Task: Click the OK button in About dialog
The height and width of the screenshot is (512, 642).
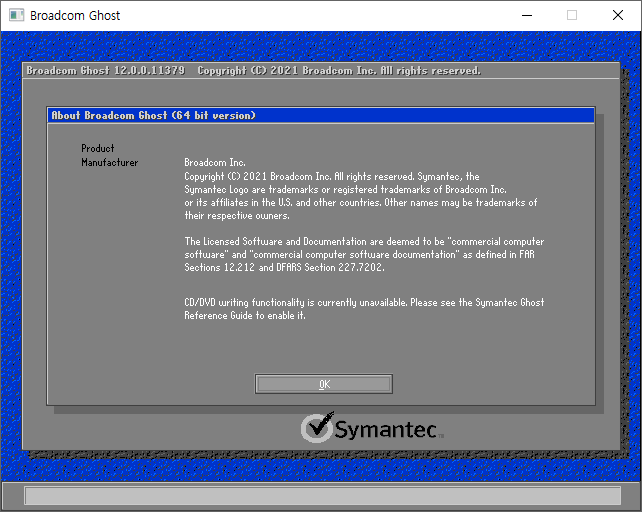Action: [x=323, y=384]
